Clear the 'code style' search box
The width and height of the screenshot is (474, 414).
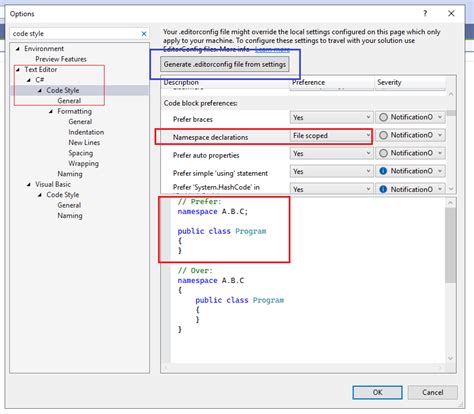click(x=144, y=34)
